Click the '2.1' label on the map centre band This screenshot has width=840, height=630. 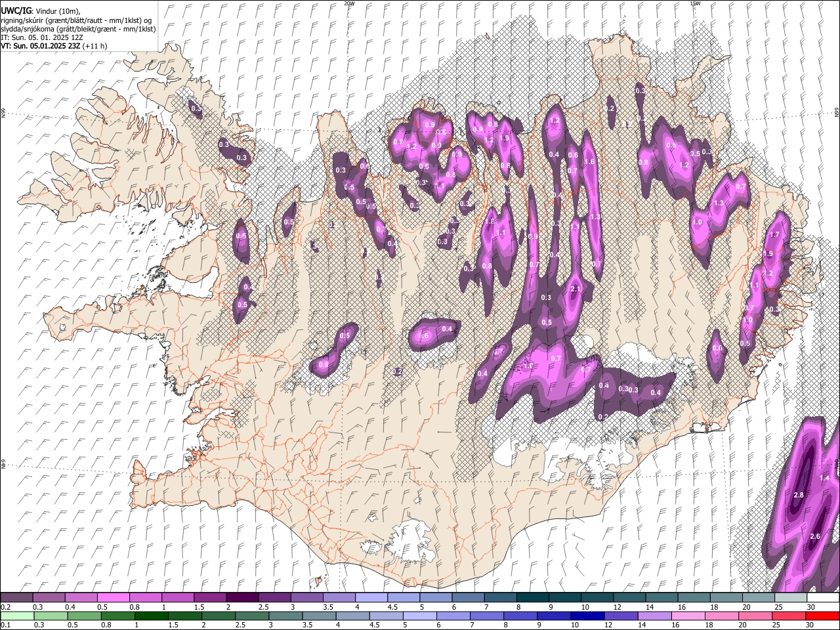[576, 289]
